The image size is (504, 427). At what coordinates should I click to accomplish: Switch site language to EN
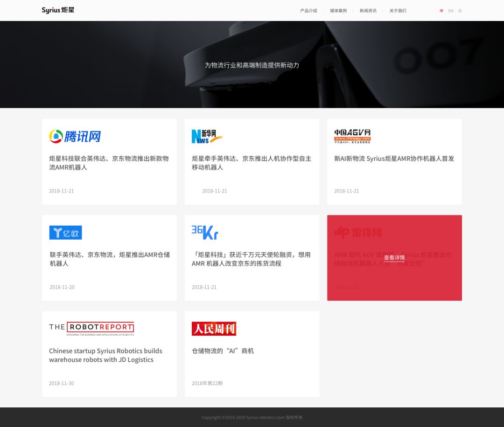click(x=451, y=11)
